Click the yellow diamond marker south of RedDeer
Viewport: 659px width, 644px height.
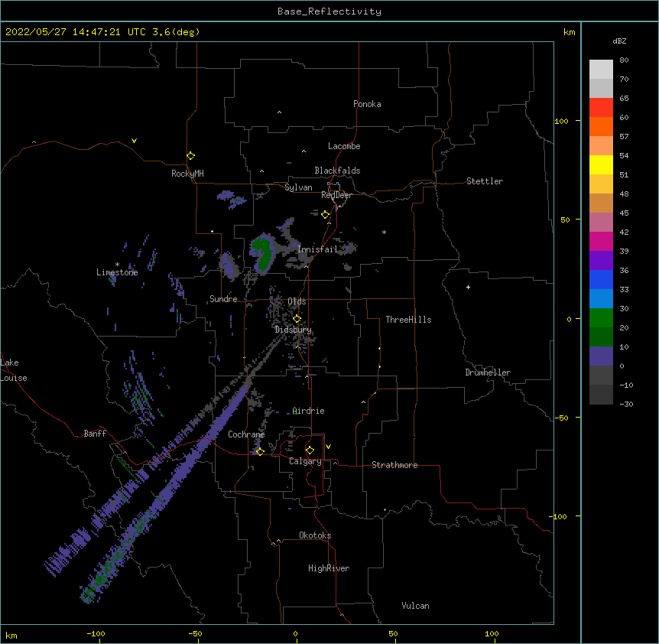[x=326, y=215]
